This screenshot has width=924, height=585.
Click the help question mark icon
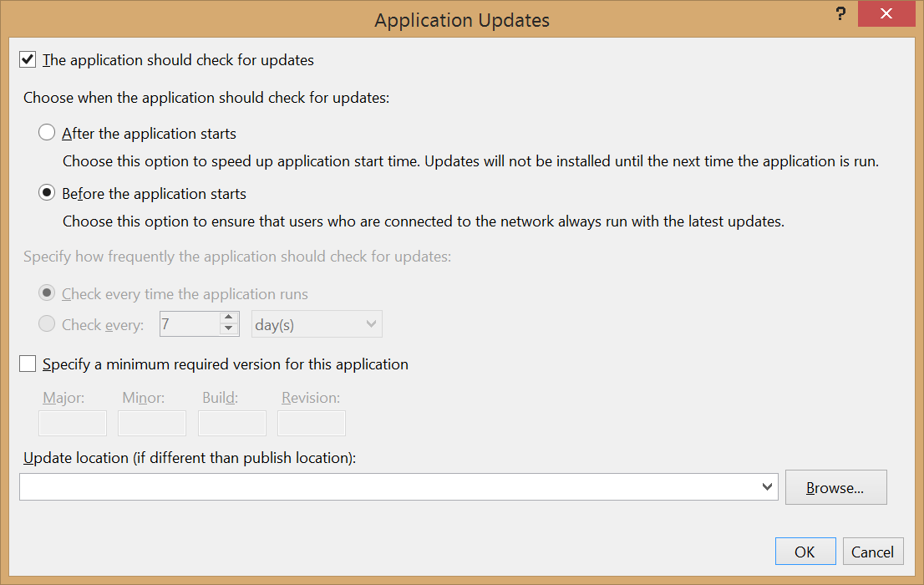(x=840, y=14)
